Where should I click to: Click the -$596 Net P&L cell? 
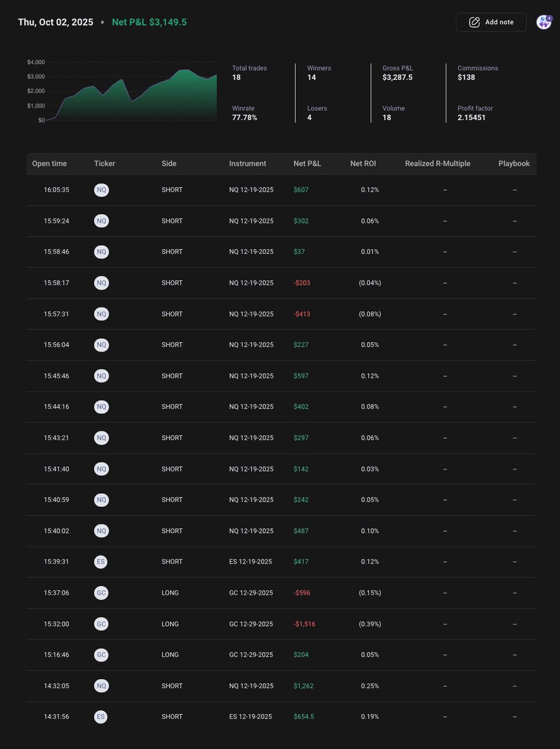tap(302, 593)
